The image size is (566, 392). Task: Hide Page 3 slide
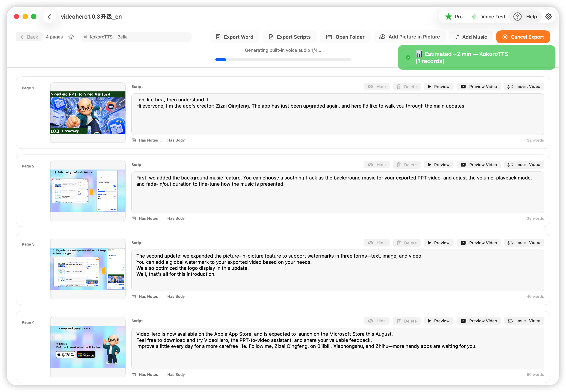(x=377, y=243)
